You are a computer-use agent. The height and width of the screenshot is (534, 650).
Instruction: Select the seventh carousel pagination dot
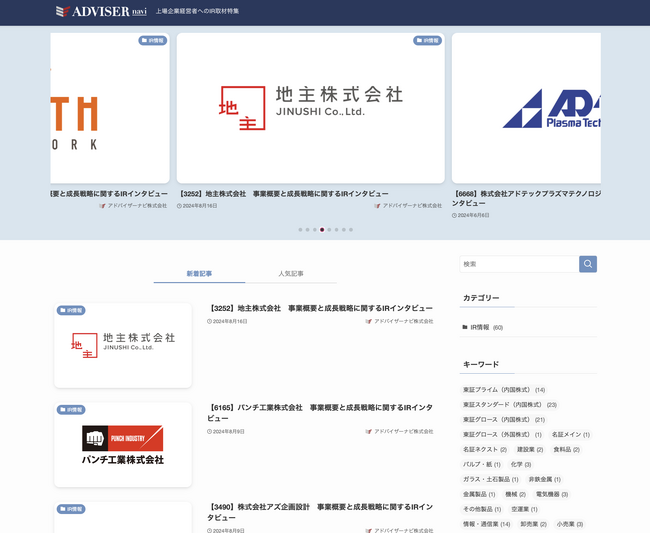(344, 230)
